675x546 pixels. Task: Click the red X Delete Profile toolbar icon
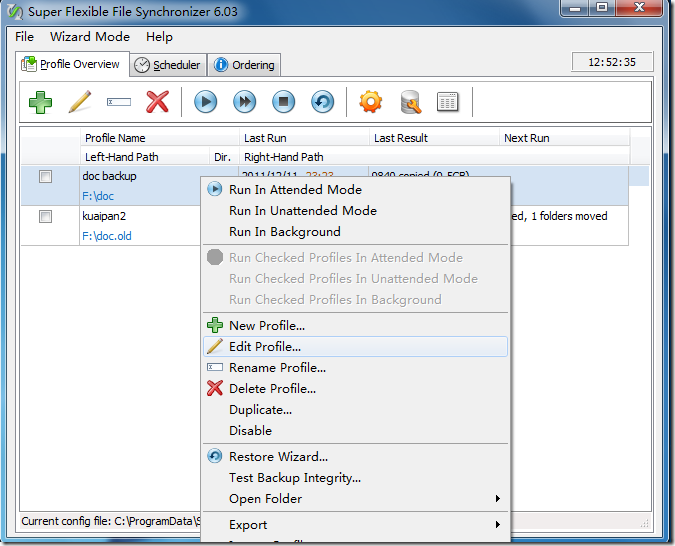(x=158, y=102)
